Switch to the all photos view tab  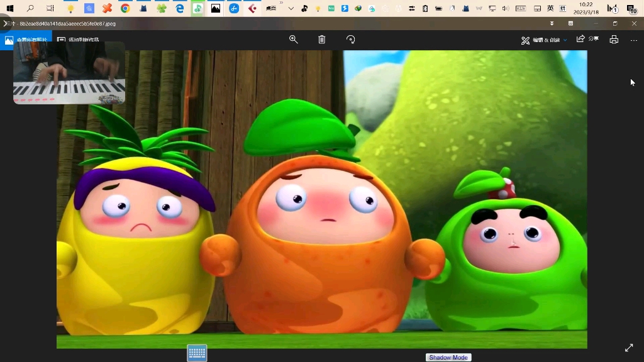tap(26, 40)
